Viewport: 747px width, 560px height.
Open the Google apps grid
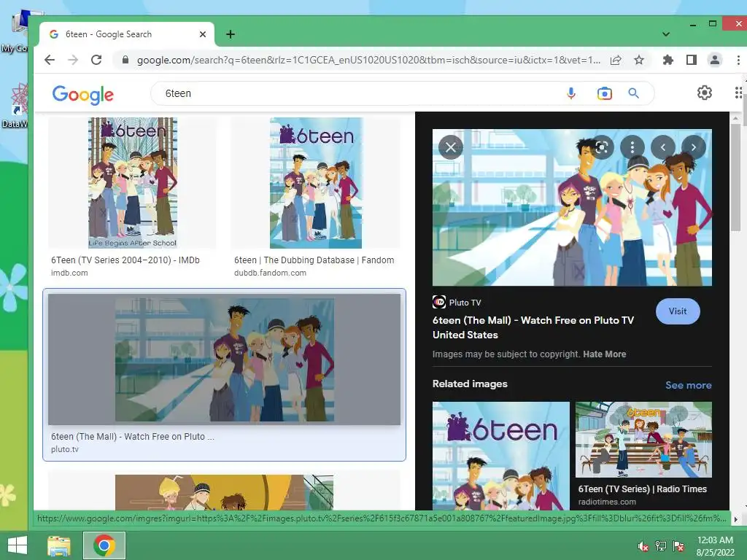click(738, 93)
